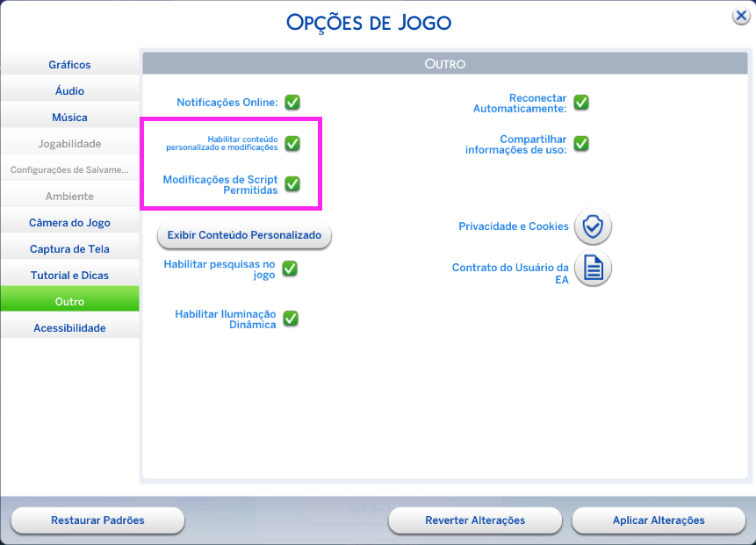Select the Tutorial e Dicas tab
Viewport: 756px width, 545px height.
70,276
